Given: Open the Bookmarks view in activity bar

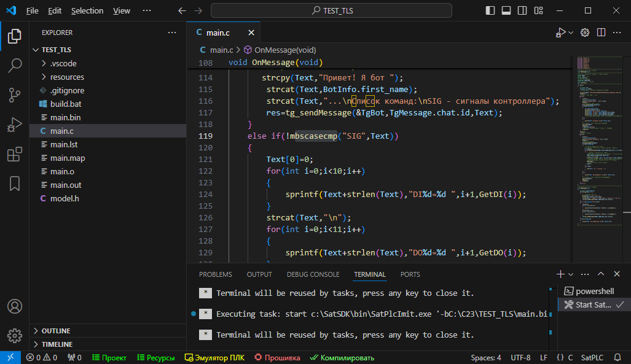Looking at the screenshot, I should (x=14, y=184).
